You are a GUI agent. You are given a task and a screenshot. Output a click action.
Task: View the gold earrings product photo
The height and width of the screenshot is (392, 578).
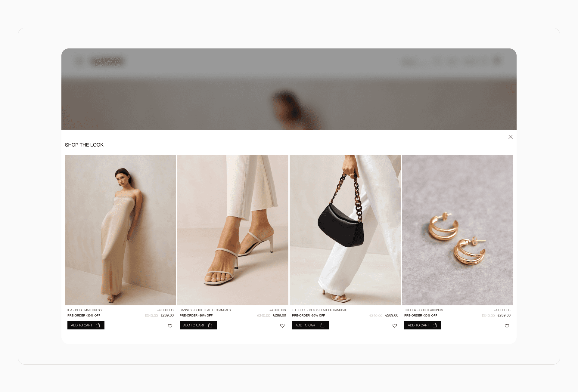(x=457, y=230)
